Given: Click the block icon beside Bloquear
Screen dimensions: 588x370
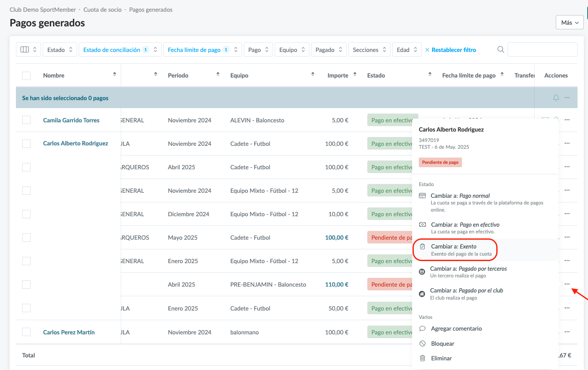Looking at the screenshot, I should tap(423, 344).
